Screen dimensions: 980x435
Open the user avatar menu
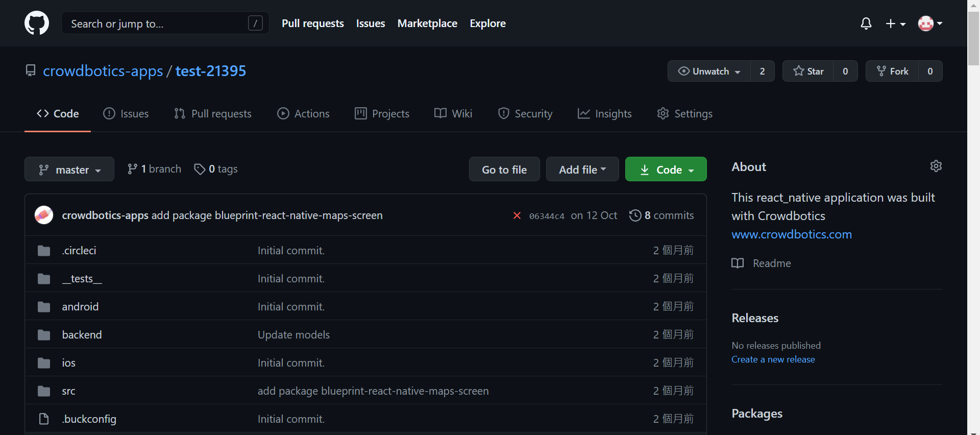click(x=930, y=23)
